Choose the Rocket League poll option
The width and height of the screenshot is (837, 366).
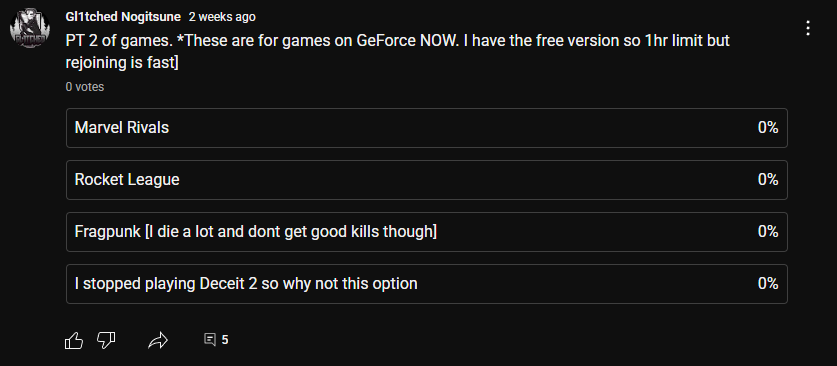tap(427, 180)
